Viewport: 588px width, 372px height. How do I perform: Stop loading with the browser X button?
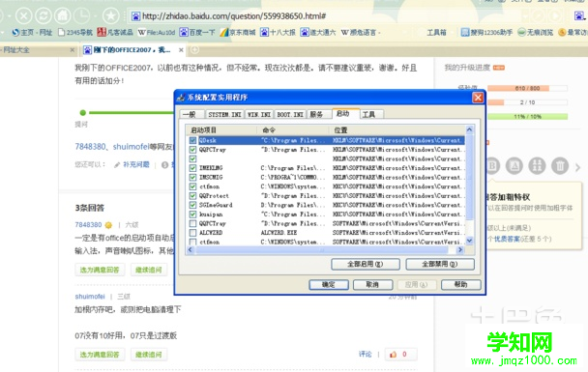click(x=23, y=15)
